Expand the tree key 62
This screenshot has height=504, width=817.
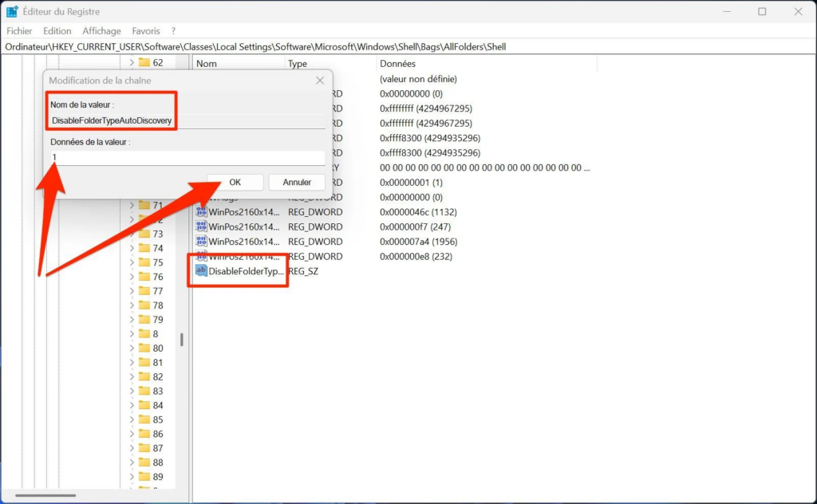[132, 62]
